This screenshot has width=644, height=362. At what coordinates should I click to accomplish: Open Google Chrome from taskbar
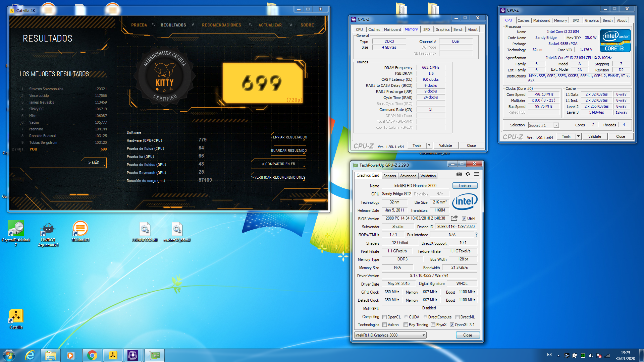92,355
